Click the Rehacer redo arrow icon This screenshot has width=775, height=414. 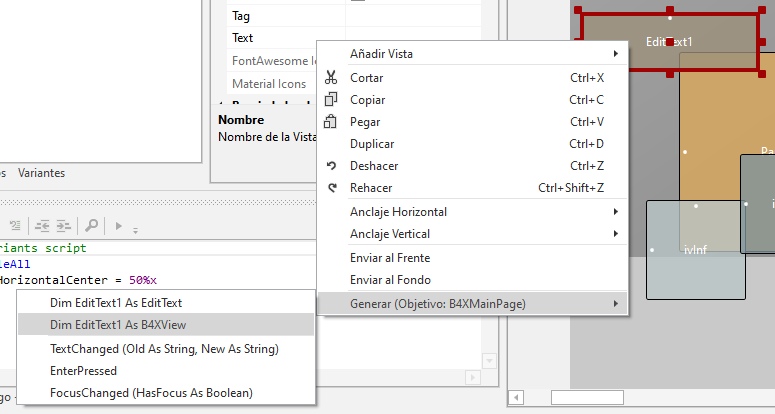(332, 188)
